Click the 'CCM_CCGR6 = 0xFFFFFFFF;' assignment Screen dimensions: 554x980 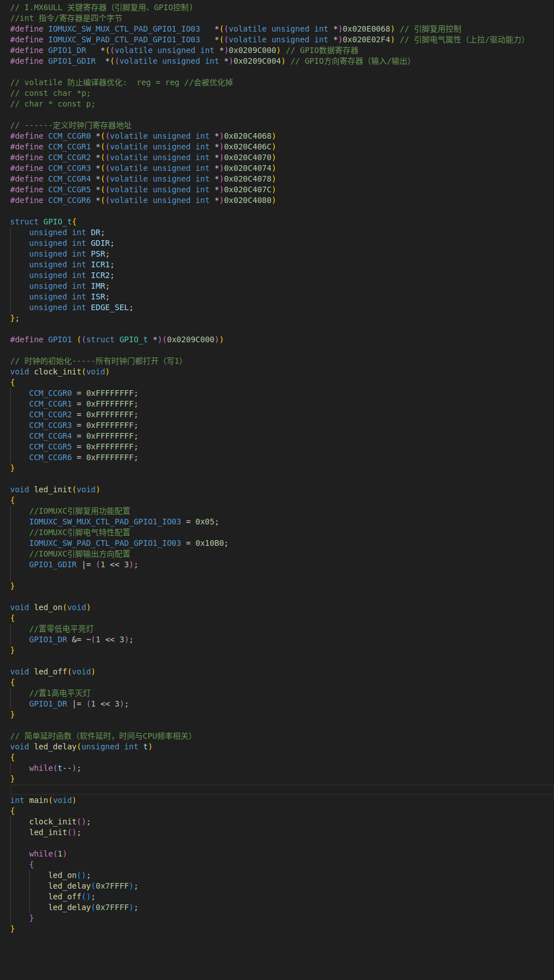(x=83, y=457)
